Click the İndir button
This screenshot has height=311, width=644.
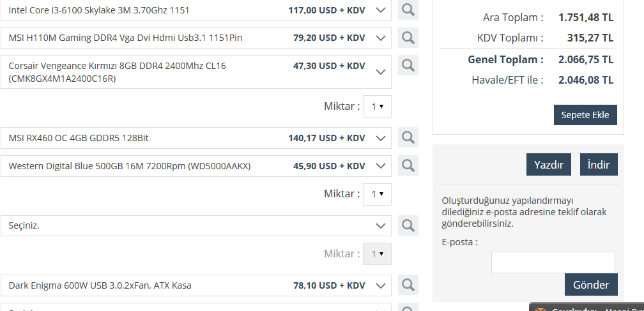(x=599, y=165)
